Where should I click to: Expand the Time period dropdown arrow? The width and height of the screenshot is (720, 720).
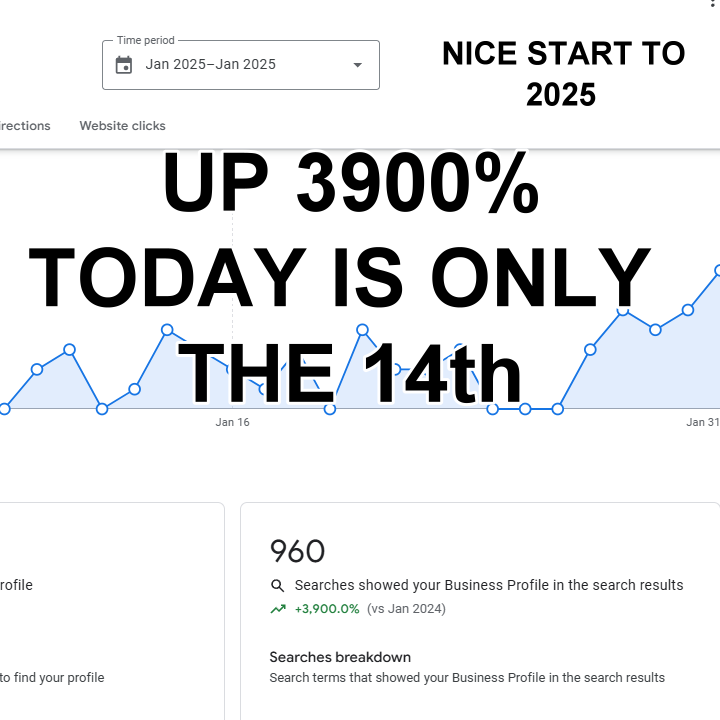358,65
